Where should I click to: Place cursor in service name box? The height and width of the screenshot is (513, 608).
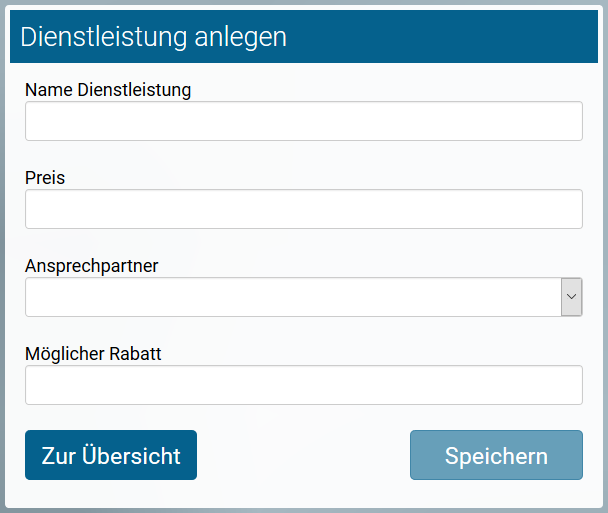tap(303, 121)
